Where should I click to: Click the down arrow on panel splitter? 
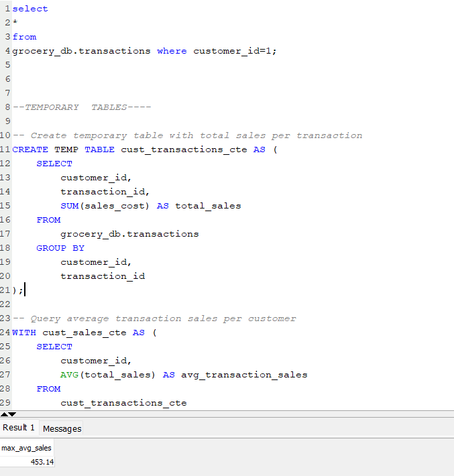(12, 414)
